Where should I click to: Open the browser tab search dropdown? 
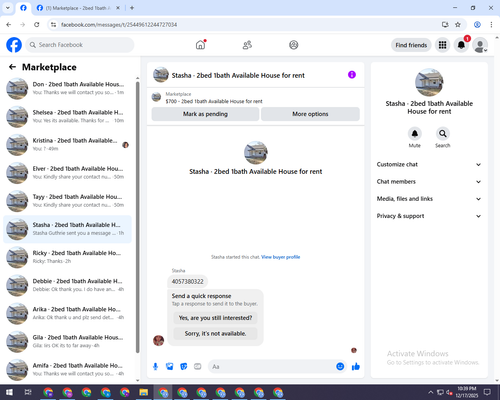click(x=8, y=8)
